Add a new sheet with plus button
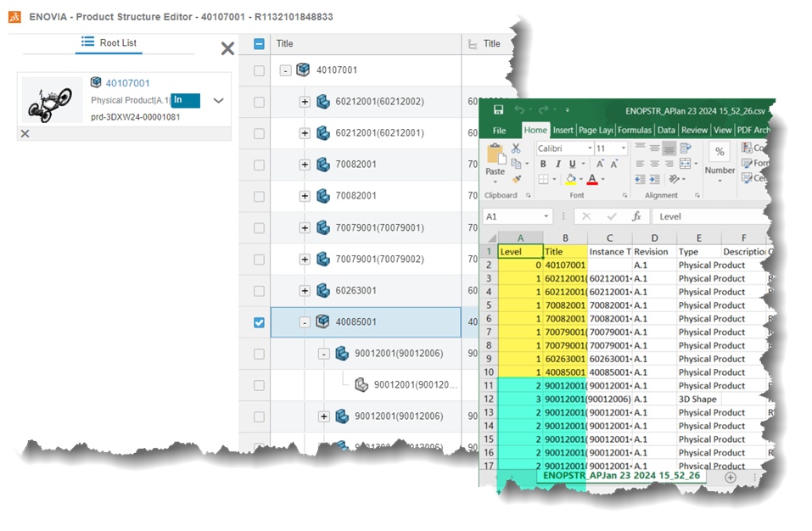812x531 pixels. pos(731,478)
